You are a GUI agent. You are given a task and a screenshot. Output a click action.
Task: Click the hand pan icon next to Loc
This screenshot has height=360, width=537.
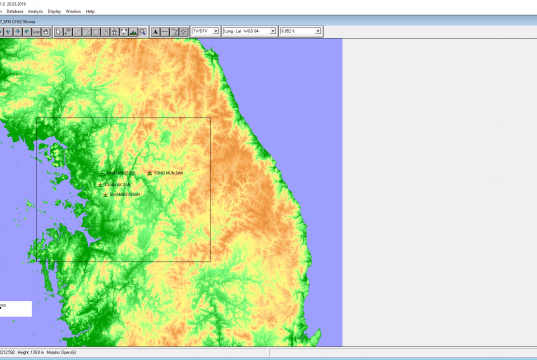46,32
